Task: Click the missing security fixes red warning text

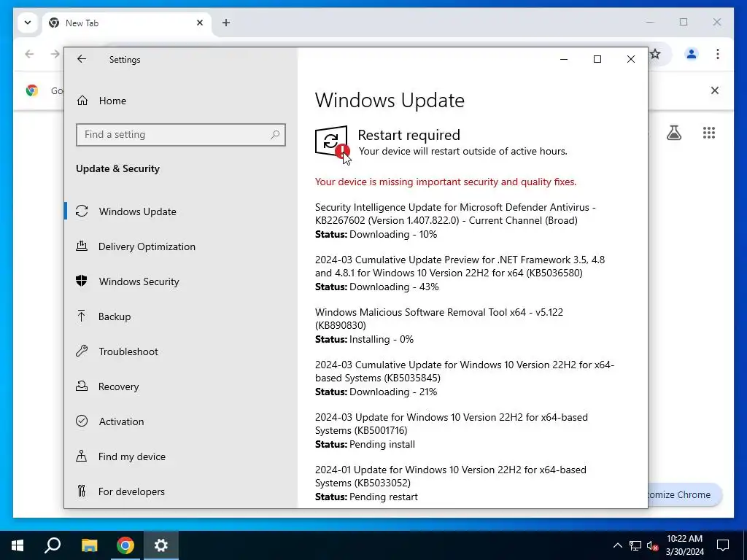Action: 446,182
